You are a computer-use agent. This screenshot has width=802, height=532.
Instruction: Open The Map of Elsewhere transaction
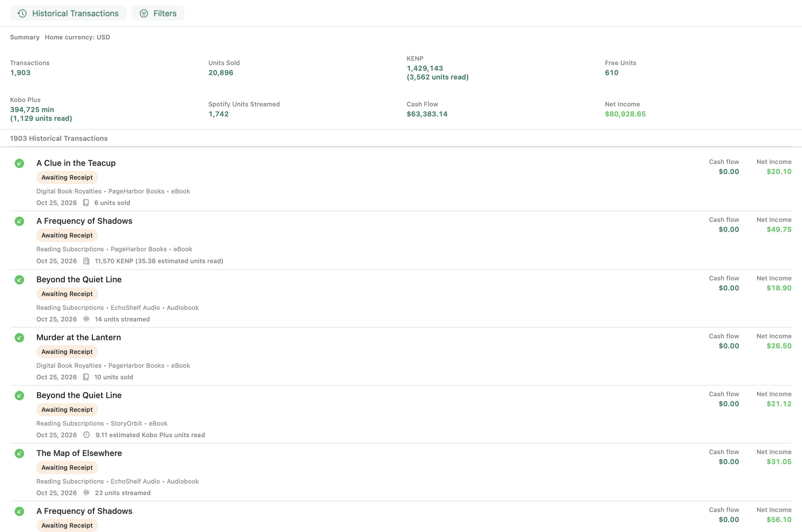pos(79,453)
